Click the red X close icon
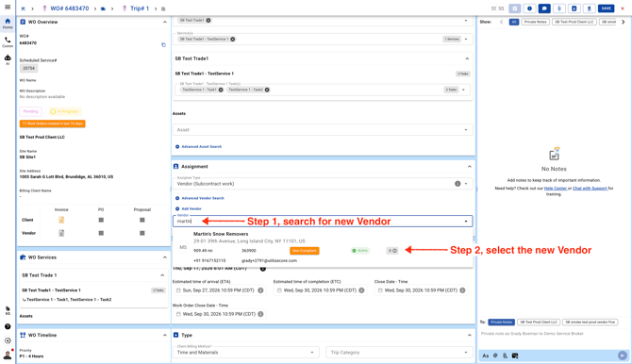This screenshot has height=364, width=632. click(623, 8)
